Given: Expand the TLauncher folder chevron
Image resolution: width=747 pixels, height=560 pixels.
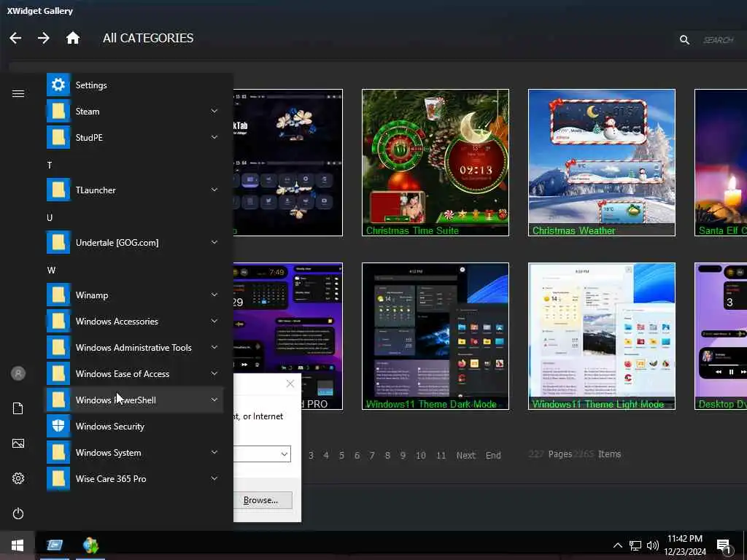Looking at the screenshot, I should point(214,190).
